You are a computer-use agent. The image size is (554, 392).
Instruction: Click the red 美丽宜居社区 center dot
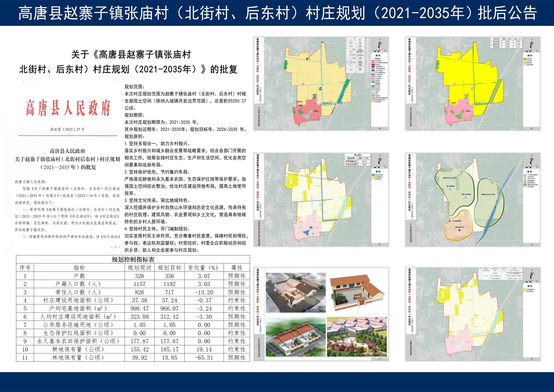point(459,230)
